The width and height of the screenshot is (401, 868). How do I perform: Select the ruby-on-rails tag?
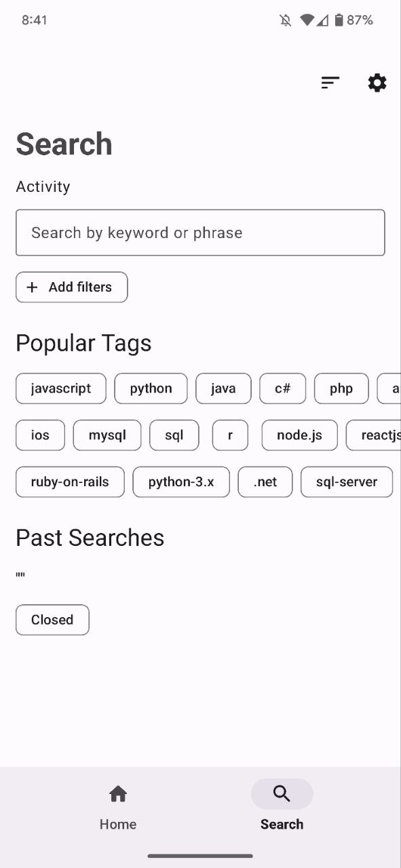point(70,482)
